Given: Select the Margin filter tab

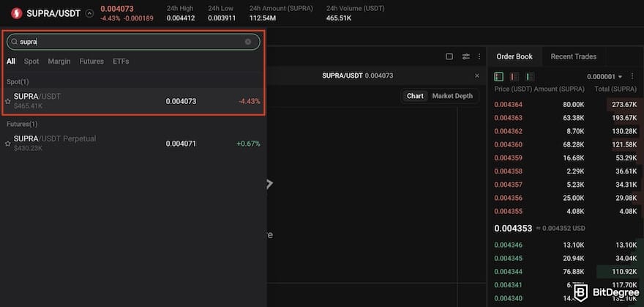Looking at the screenshot, I should 59,62.
